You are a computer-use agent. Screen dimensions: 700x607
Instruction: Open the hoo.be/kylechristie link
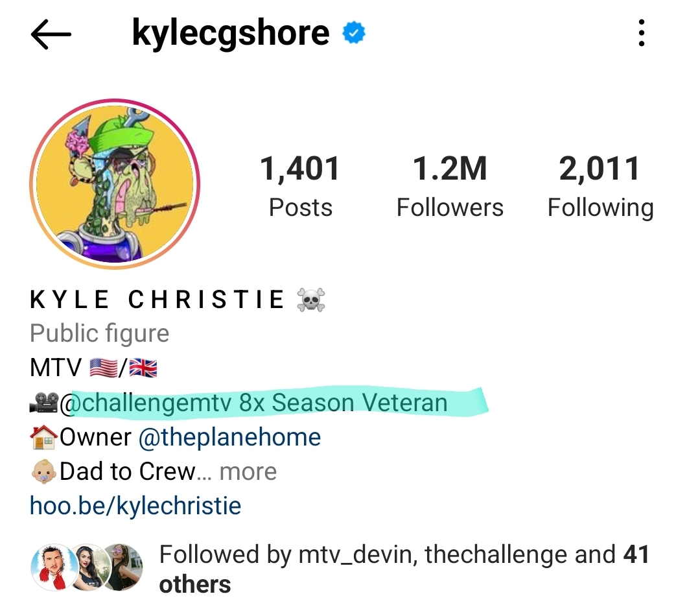pyautogui.click(x=135, y=506)
